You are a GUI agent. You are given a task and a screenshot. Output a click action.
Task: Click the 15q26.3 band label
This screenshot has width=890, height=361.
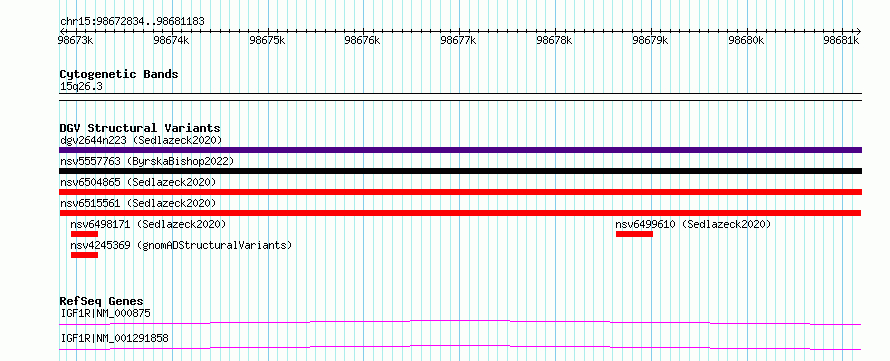(81, 87)
